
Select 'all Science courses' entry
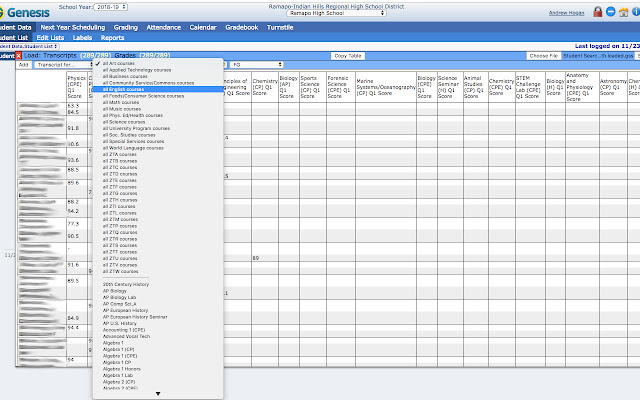124,121
